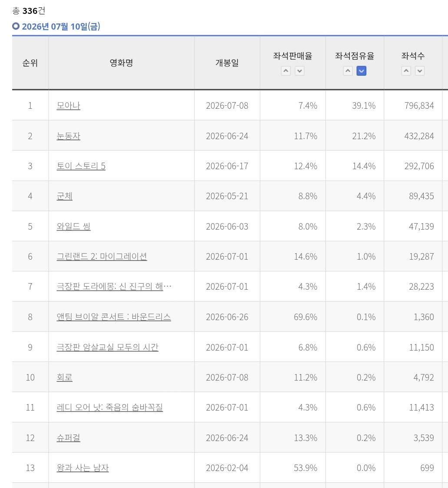448x488 pixels.
Task: Sort 좌석수 ascending with up arrow
Action: (x=406, y=71)
